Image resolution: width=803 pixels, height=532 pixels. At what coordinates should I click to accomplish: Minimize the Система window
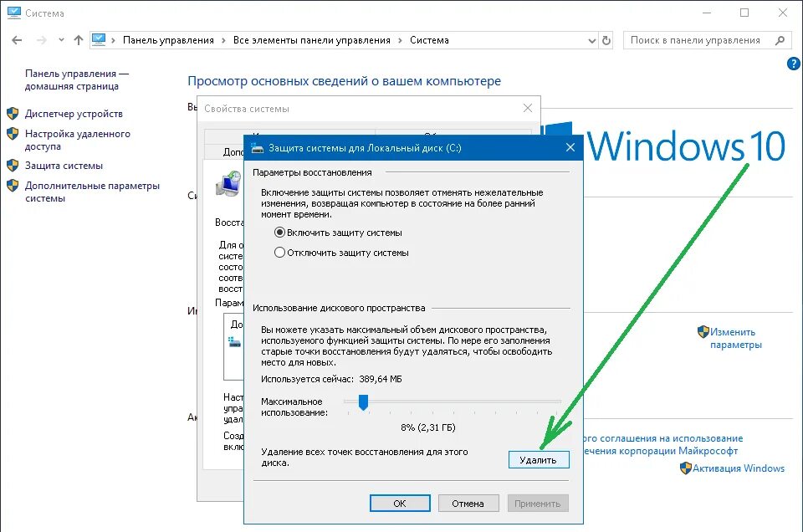click(707, 13)
